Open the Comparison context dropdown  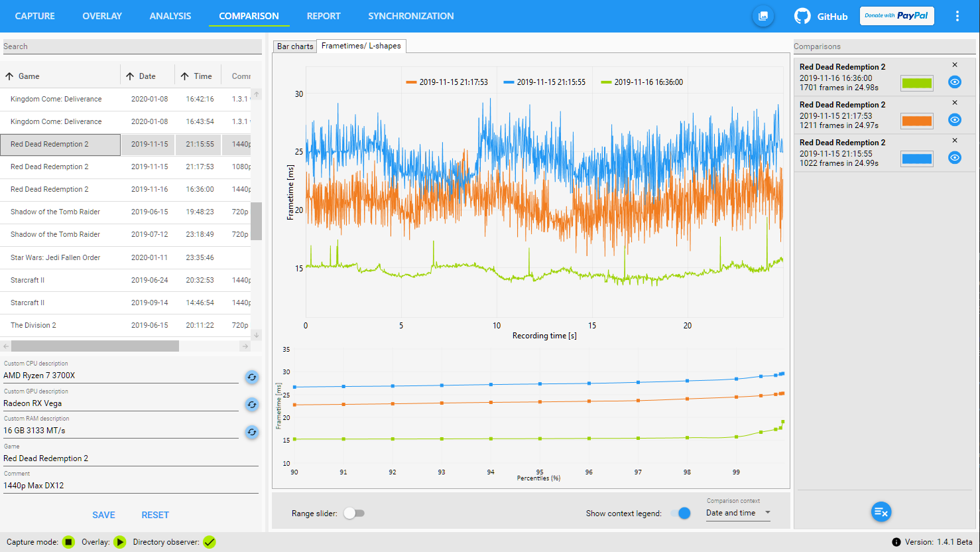pyautogui.click(x=738, y=513)
